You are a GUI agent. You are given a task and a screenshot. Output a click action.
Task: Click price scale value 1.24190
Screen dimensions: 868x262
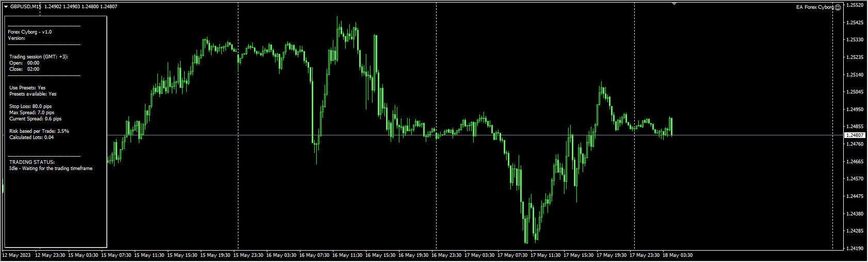tap(856, 249)
